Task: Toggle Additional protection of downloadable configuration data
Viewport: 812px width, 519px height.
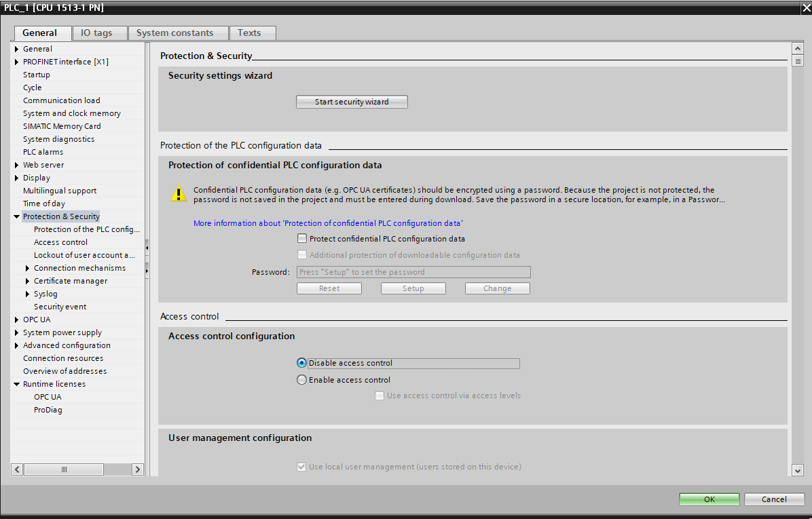Action: pyautogui.click(x=302, y=254)
